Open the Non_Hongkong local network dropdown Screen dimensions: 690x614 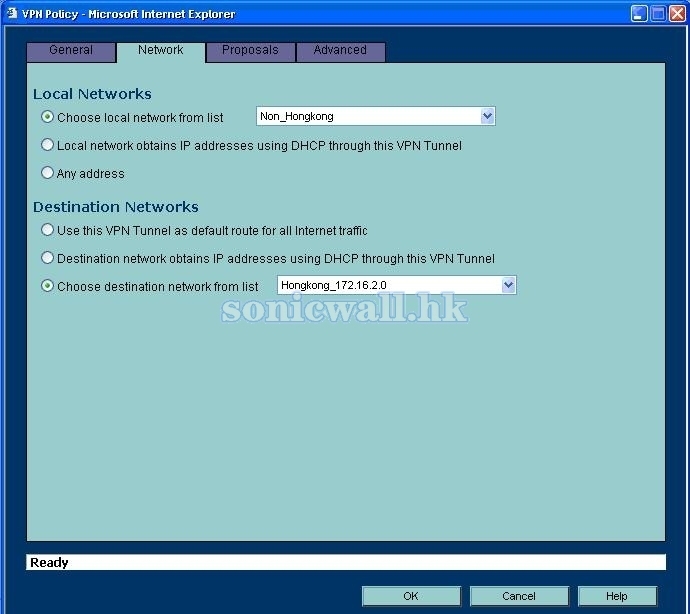tap(376, 116)
